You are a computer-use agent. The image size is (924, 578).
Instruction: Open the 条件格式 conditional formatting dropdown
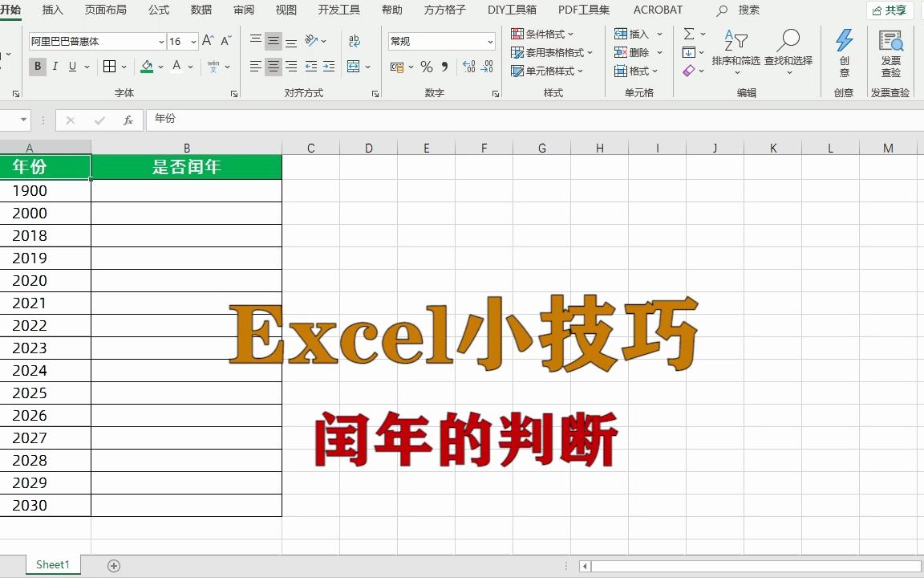545,34
